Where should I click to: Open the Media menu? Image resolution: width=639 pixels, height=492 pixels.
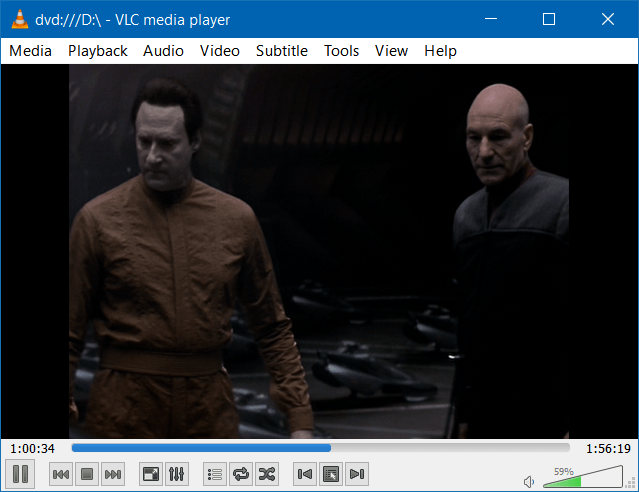31,51
